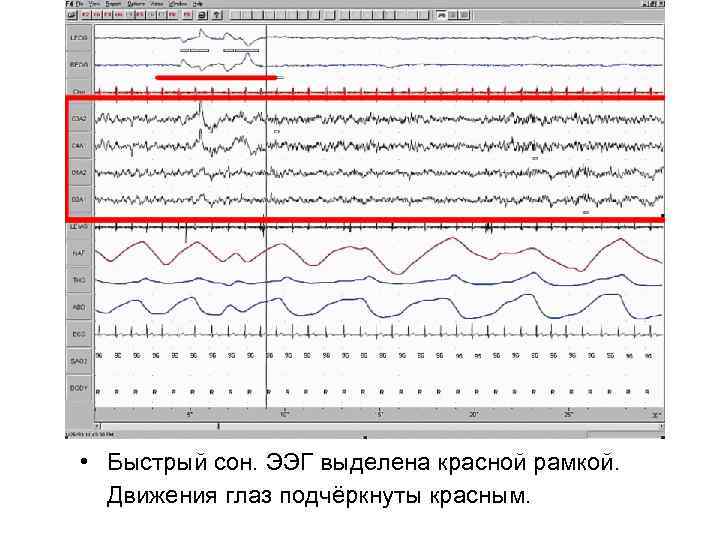Viewport: 720px width, 540px height.
Task: Select the REOG channel label
Action: tap(79, 65)
